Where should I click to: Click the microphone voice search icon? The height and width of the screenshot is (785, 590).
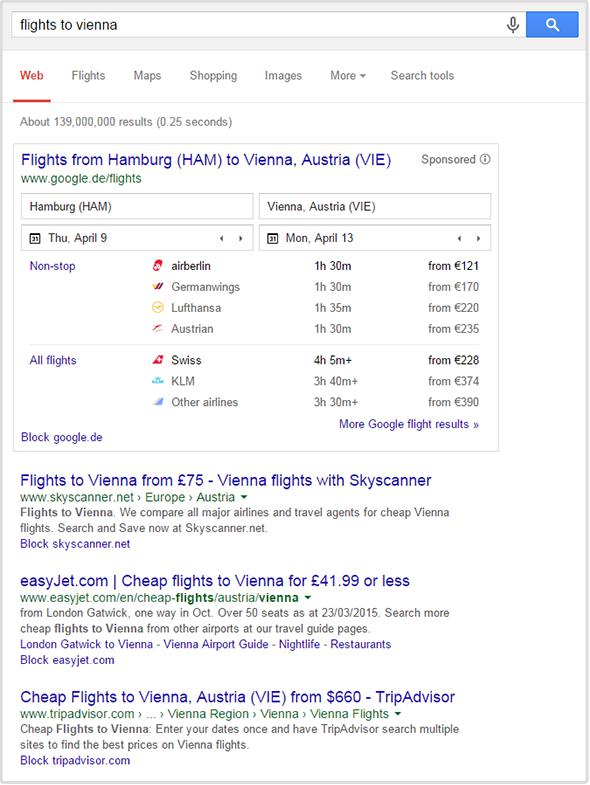point(512,25)
